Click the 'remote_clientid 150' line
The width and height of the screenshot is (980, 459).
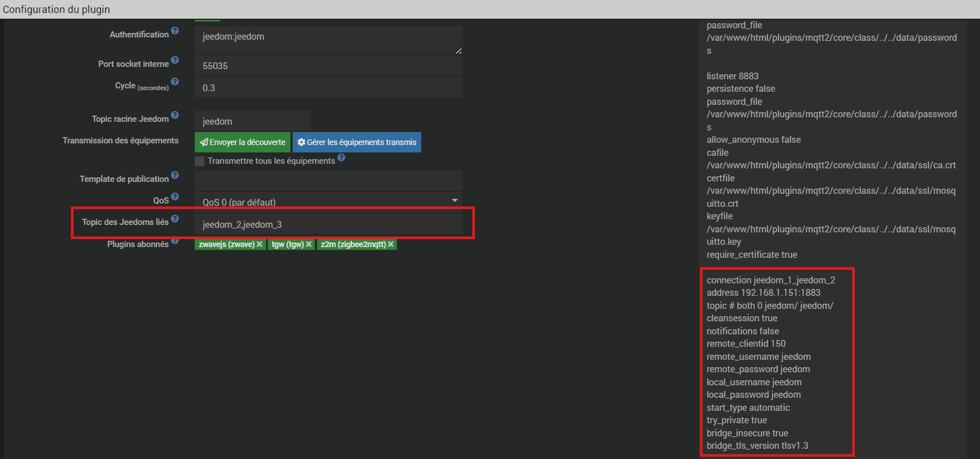[746, 343]
